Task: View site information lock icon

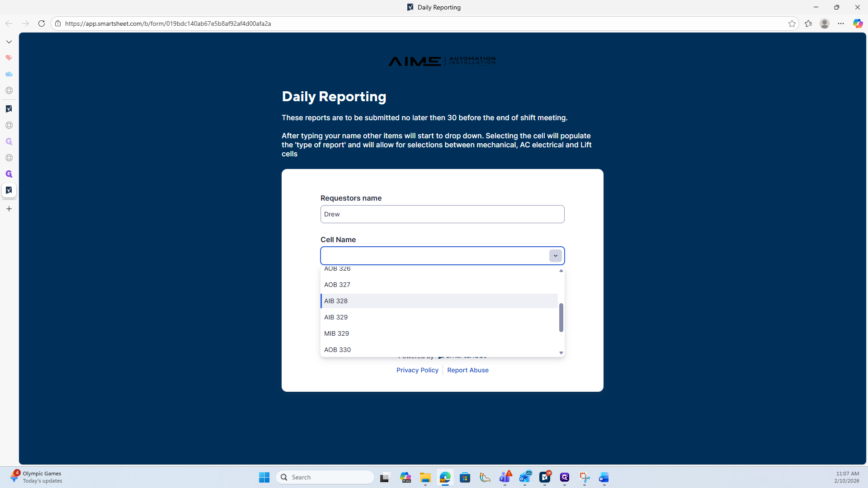Action: pos(58,23)
